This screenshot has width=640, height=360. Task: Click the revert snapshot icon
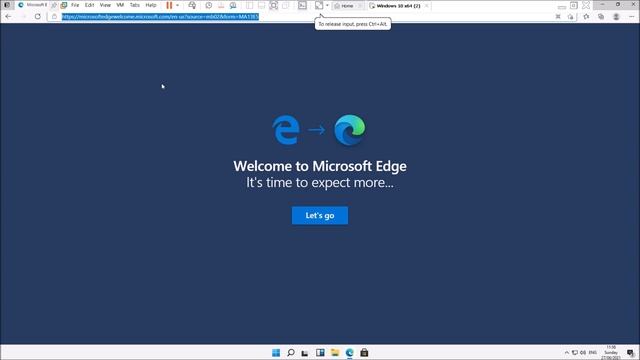click(221, 5)
